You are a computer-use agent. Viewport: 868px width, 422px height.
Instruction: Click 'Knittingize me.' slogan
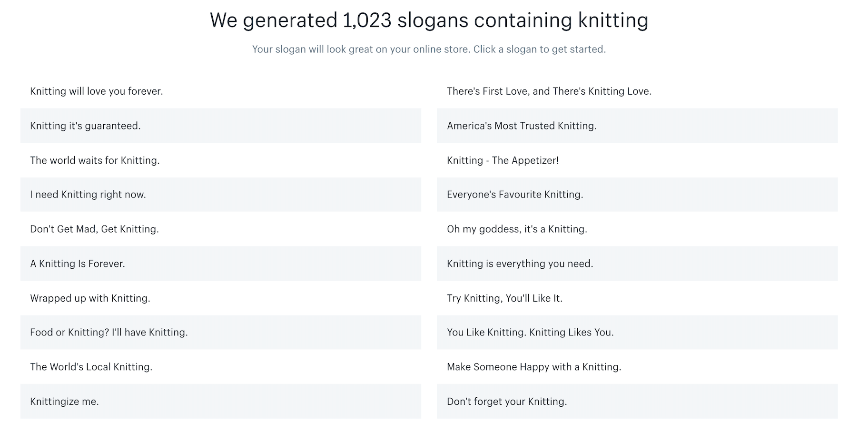coord(65,402)
